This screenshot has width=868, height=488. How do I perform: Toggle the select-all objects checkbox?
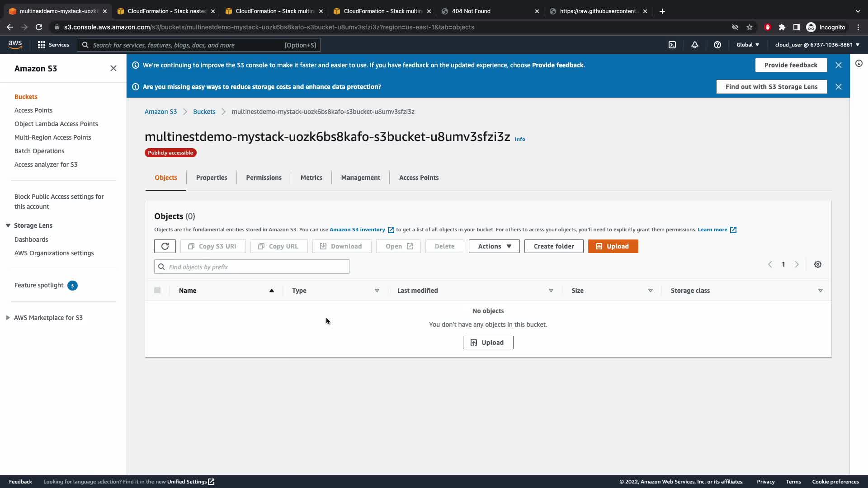coord(157,290)
